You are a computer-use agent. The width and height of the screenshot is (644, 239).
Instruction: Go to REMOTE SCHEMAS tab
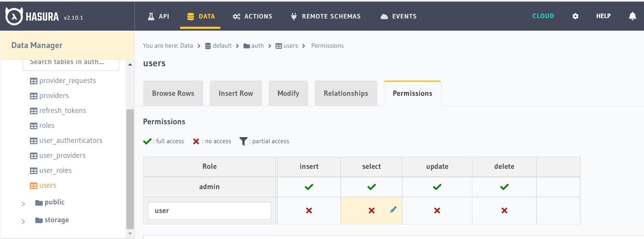(325, 16)
